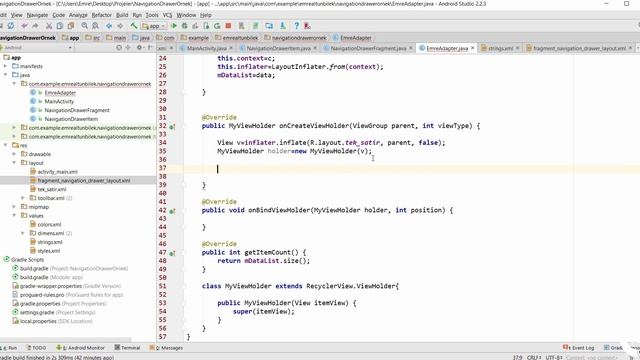The height and width of the screenshot is (360, 640).
Task: Switch to the MainActivity.java tab
Action: [x=207, y=48]
